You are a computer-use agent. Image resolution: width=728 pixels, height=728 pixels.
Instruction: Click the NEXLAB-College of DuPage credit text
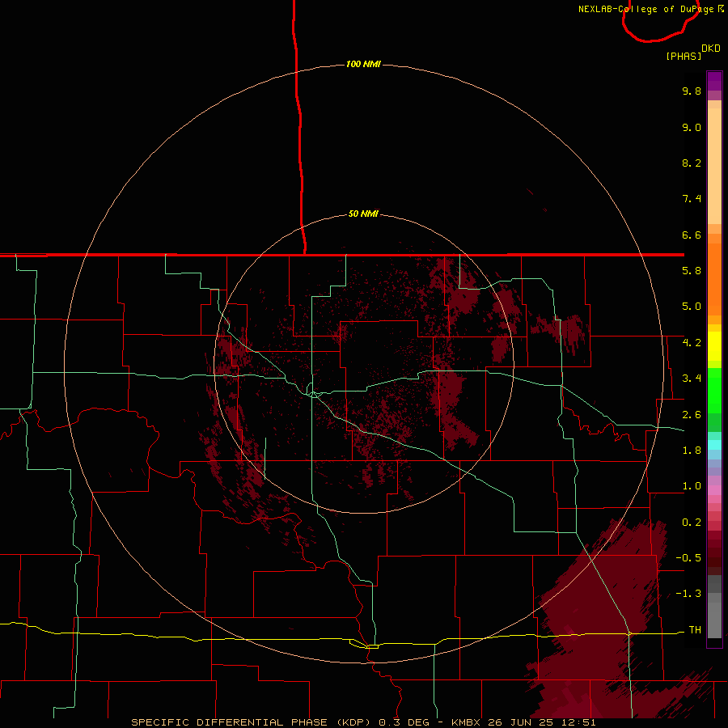647,9
